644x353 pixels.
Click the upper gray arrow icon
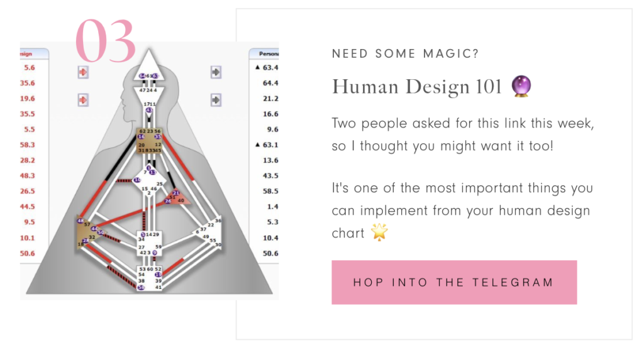(x=216, y=72)
